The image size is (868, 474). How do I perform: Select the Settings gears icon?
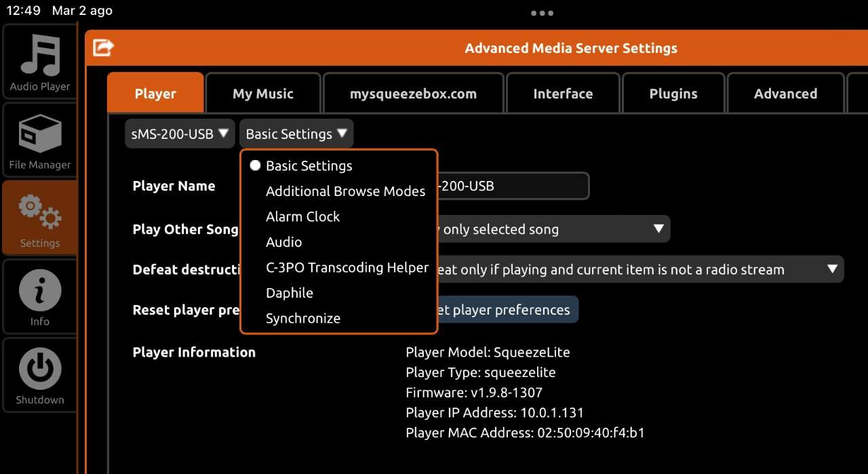coord(39,218)
